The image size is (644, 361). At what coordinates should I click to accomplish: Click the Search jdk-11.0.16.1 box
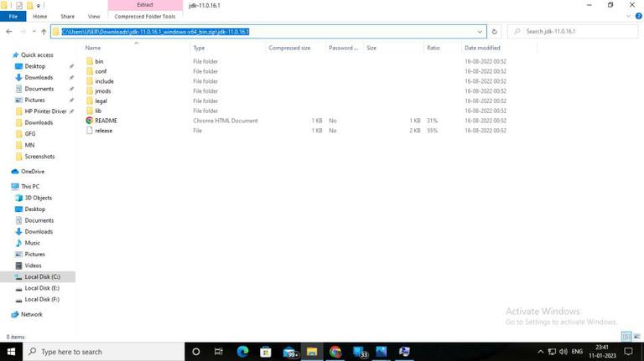tap(574, 32)
